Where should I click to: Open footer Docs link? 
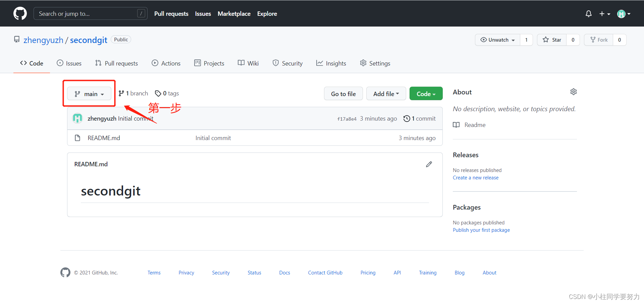pyautogui.click(x=284, y=273)
